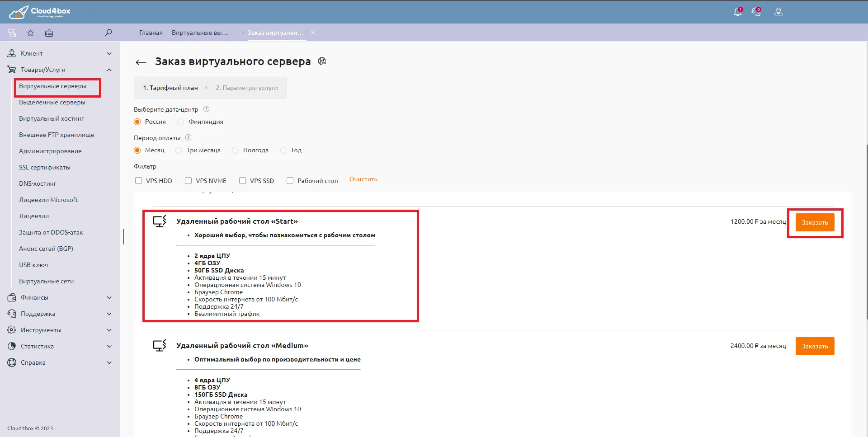Expand the Клиент menu chevron
This screenshot has width=868, height=437.
coord(109,53)
